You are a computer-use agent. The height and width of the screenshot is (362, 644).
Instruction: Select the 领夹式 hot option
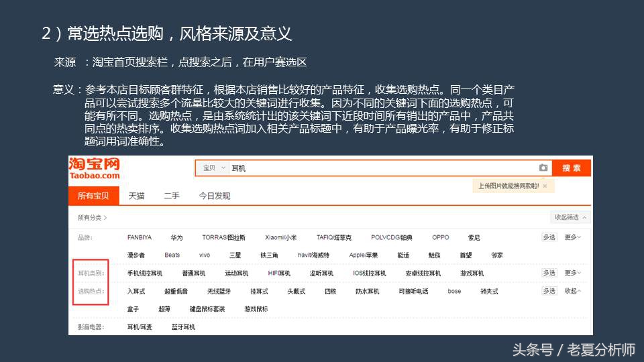pos(489,292)
